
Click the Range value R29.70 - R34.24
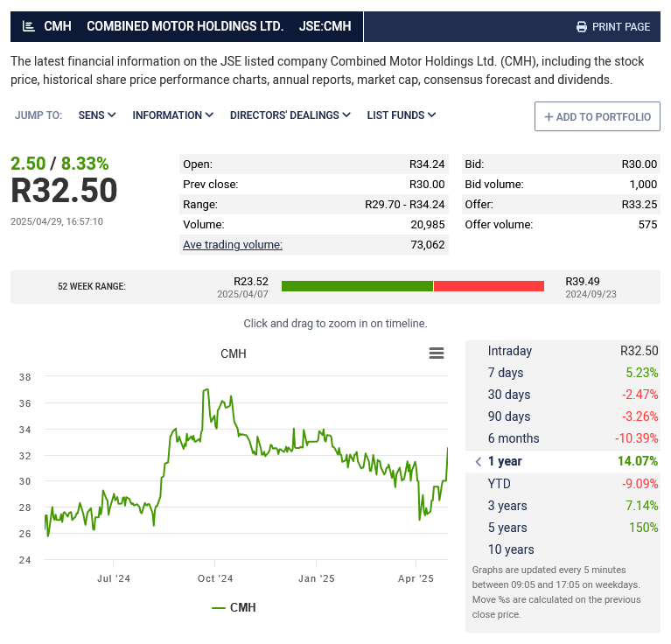point(404,205)
